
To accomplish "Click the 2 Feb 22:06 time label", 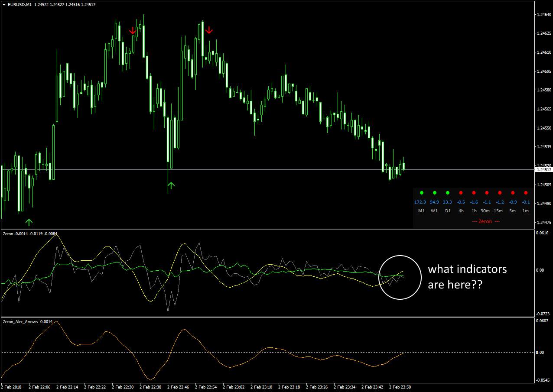I will (x=39, y=387).
